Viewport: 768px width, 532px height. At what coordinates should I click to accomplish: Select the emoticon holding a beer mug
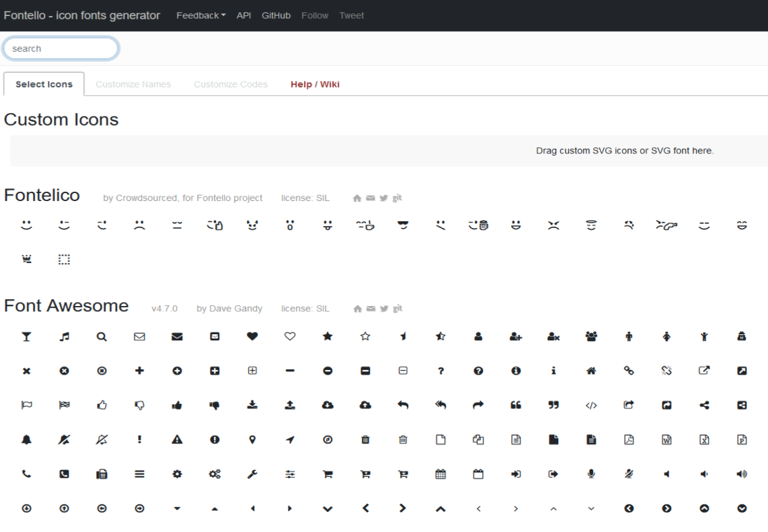click(x=479, y=225)
